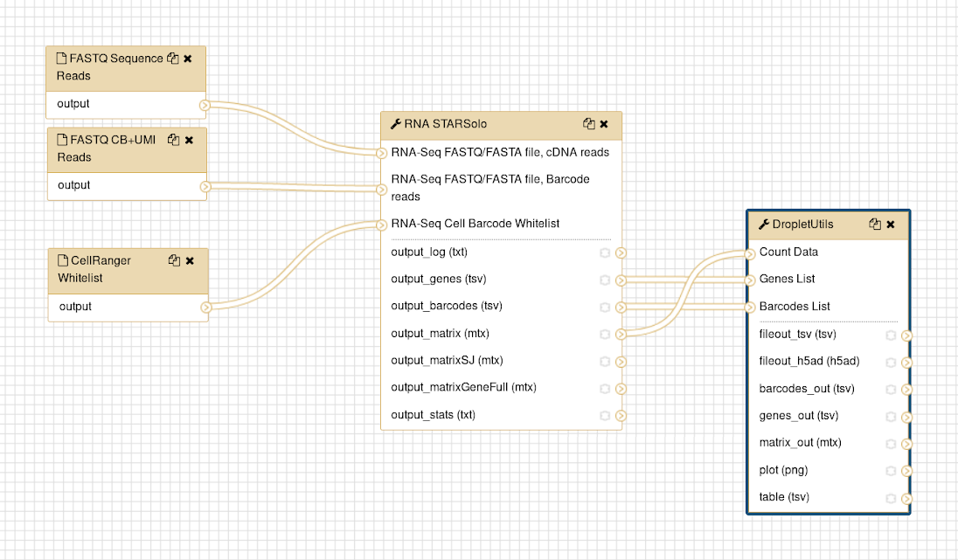This screenshot has width=958, height=560.
Task: Click genes_out (tsv) output connector arrow
Action: pyautogui.click(x=906, y=417)
